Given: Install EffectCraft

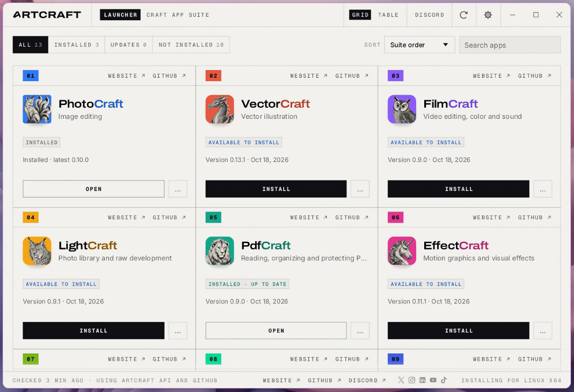Looking at the screenshot, I should [459, 331].
